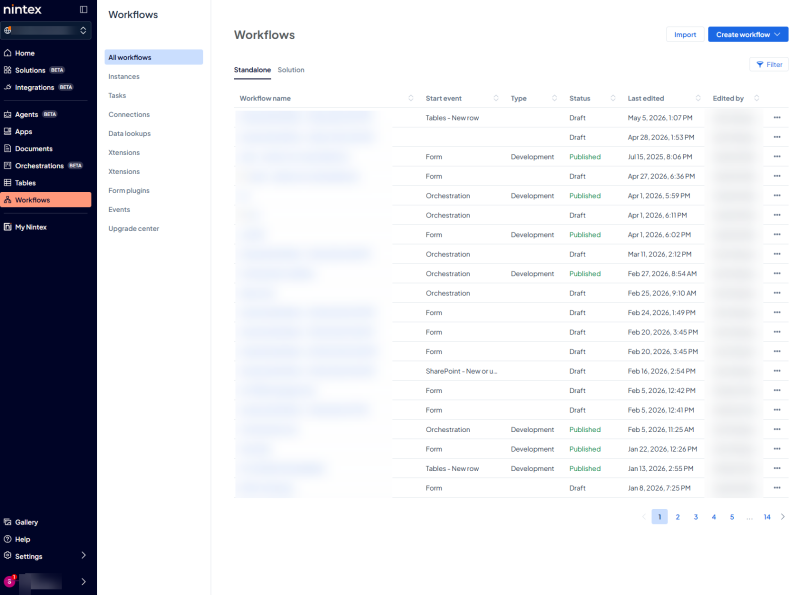The height and width of the screenshot is (595, 800).
Task: Open Form plugins section
Action: click(x=129, y=190)
